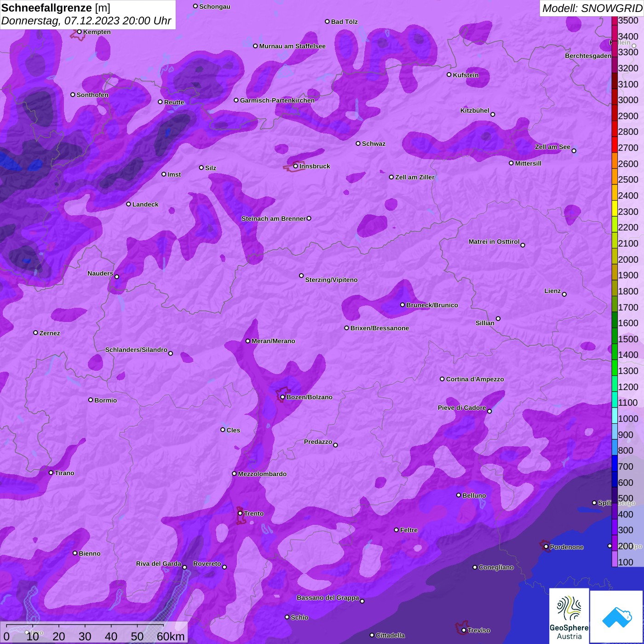Select the Rovereto label

pyautogui.click(x=207, y=563)
